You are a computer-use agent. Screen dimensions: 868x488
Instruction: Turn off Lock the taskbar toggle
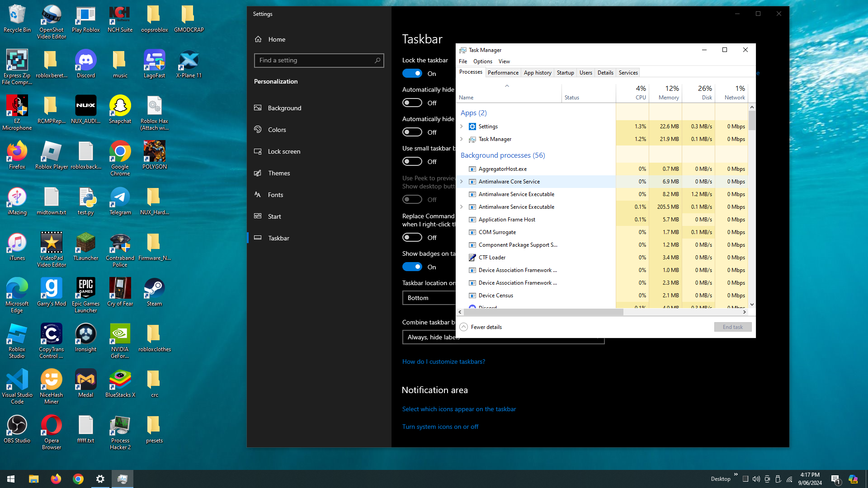412,73
